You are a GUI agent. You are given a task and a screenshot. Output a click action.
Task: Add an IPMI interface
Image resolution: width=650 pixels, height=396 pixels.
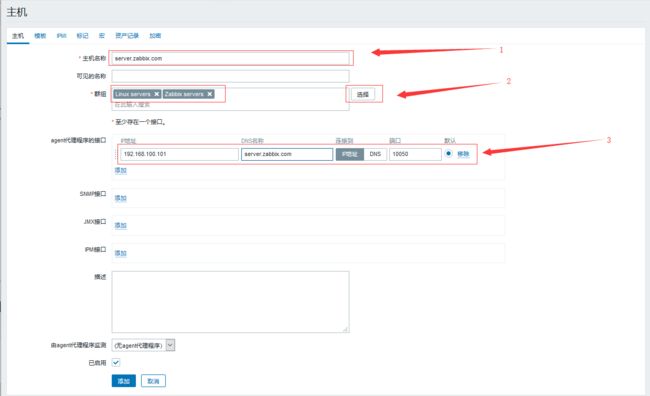click(121, 253)
